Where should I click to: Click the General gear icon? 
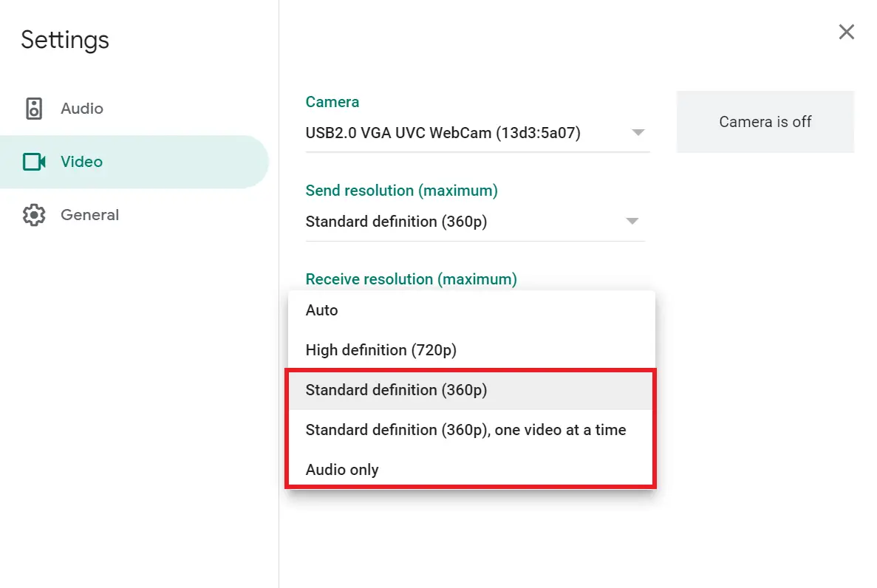pyautogui.click(x=34, y=215)
